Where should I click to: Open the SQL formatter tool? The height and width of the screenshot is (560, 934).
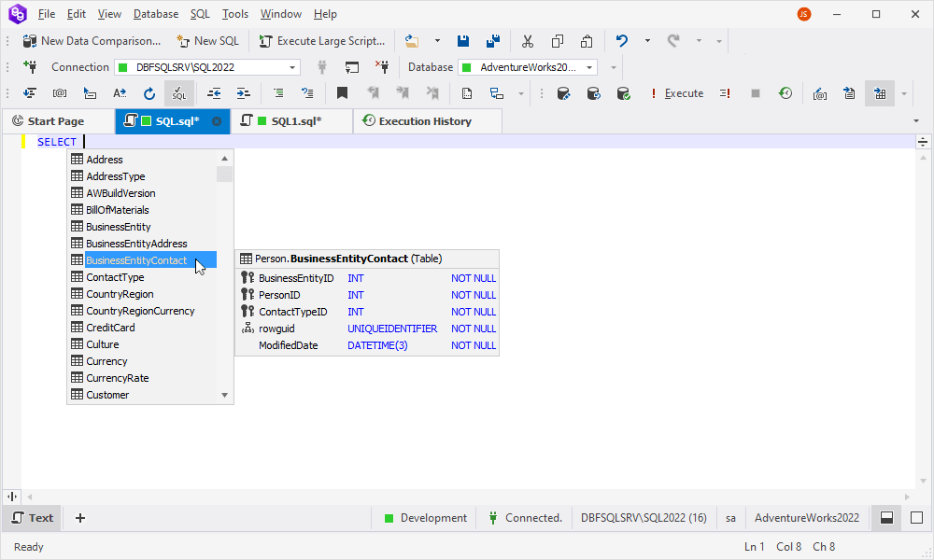178,93
